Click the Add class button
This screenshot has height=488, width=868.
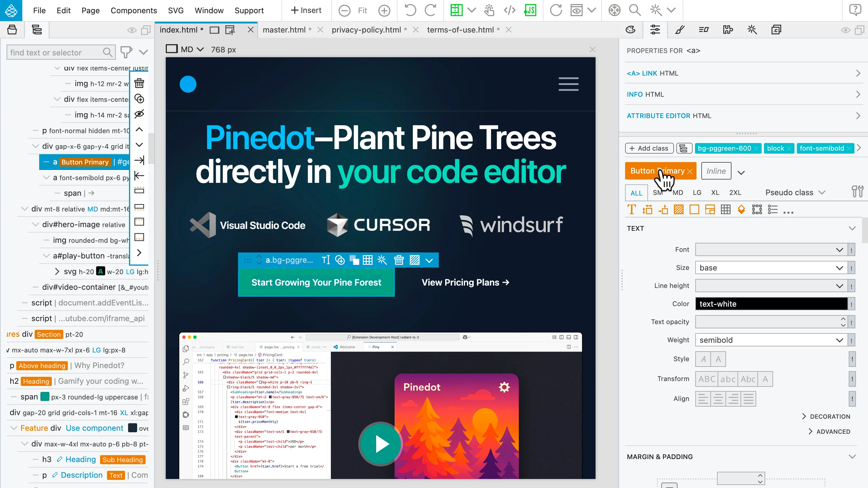(x=649, y=148)
